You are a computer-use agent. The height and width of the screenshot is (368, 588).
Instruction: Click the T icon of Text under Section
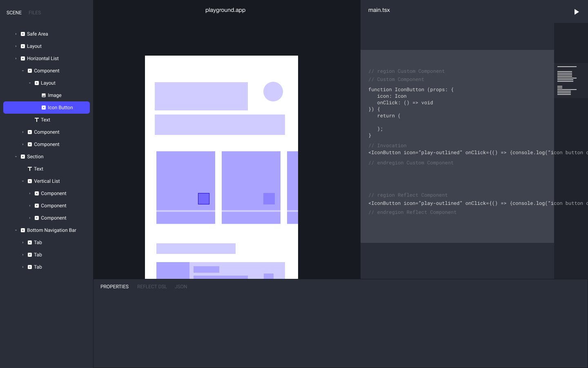tap(30, 169)
